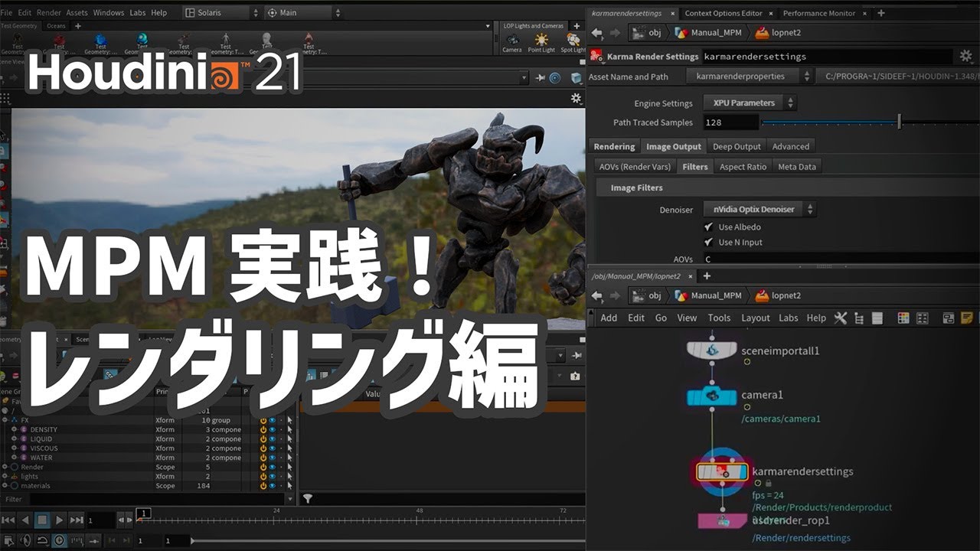Open the XPU Parameters engine dropdown
Viewport: 980px width, 551px height.
tap(749, 103)
